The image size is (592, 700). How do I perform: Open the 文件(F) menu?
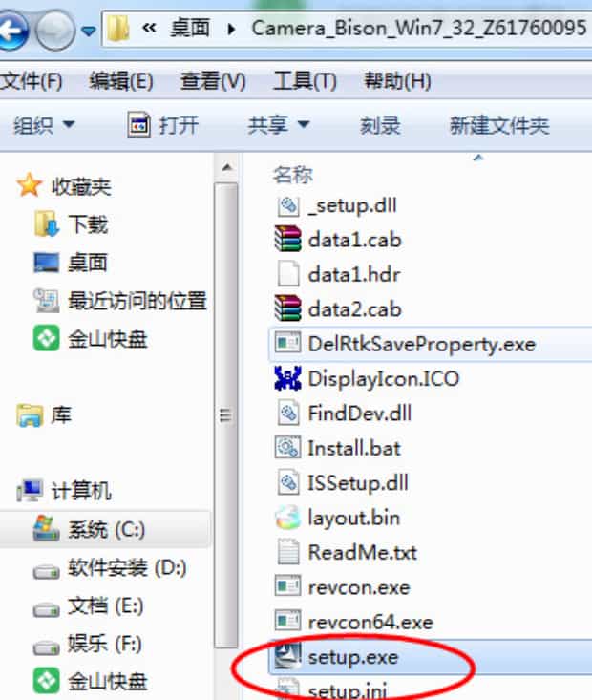click(x=31, y=81)
